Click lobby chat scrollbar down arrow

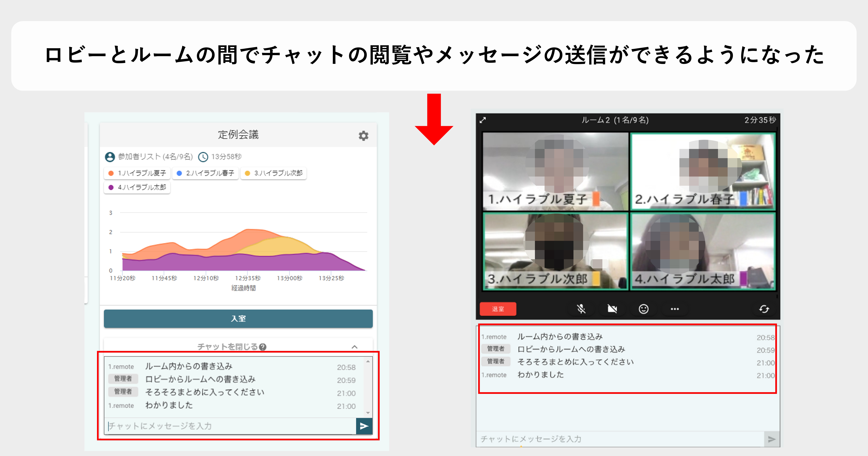point(368,413)
